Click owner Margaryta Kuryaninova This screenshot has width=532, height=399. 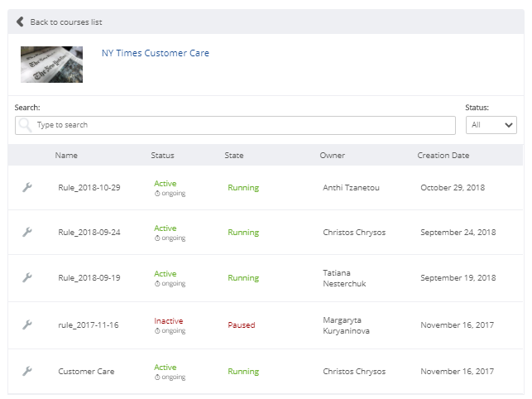(346, 325)
